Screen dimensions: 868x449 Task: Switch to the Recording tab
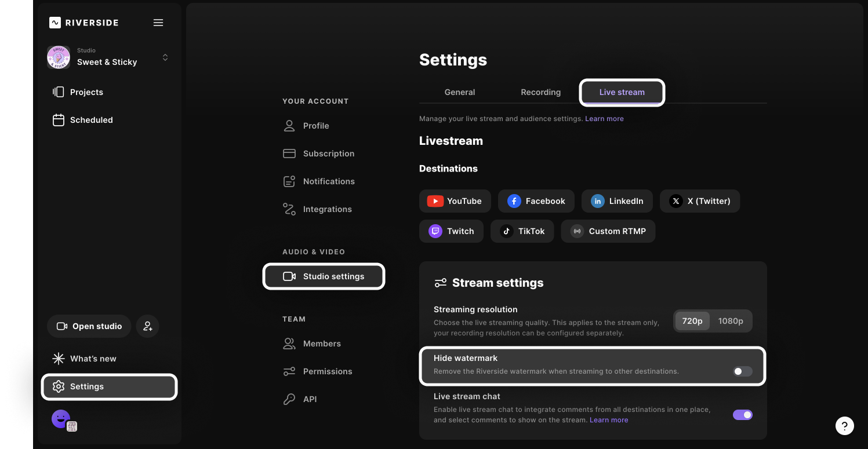(x=540, y=92)
